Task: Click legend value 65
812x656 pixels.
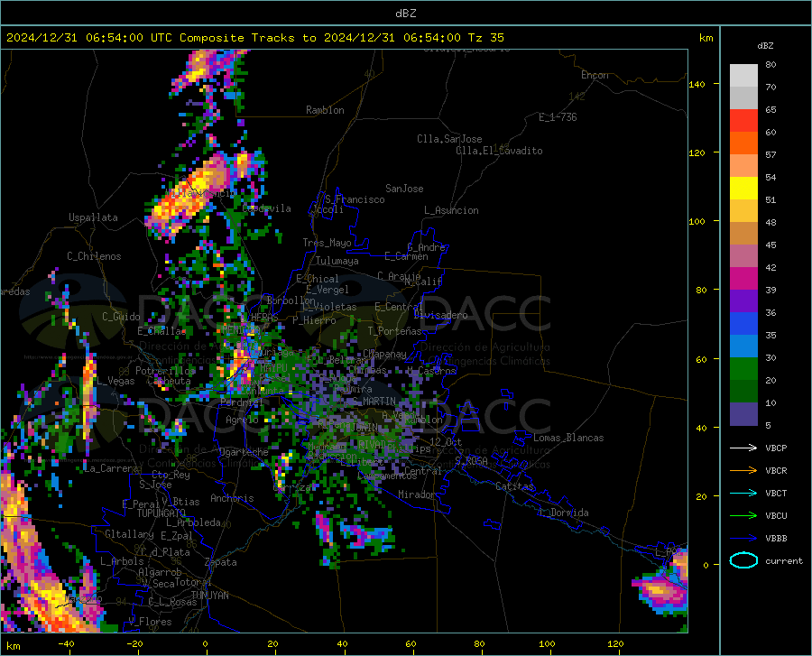Action: (x=770, y=110)
